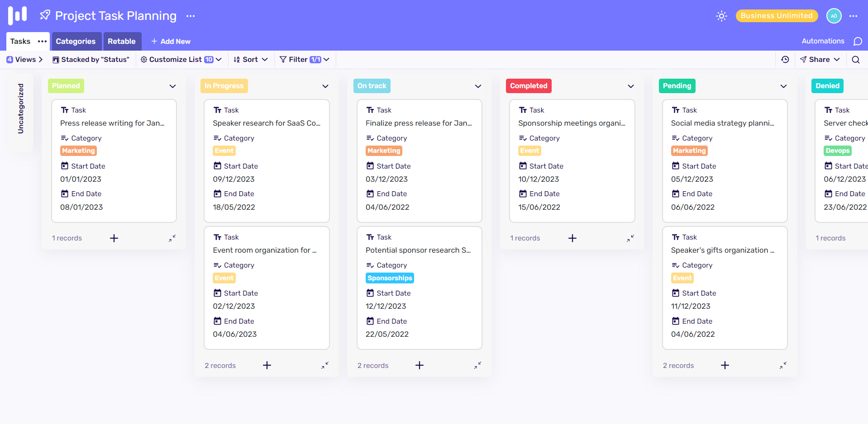Switch to the Retable tab
The height and width of the screenshot is (424, 868).
[122, 41]
